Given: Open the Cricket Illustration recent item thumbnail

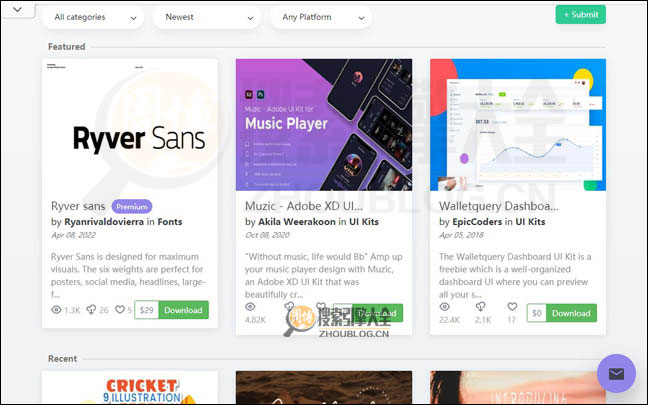Looking at the screenshot, I should point(130,388).
